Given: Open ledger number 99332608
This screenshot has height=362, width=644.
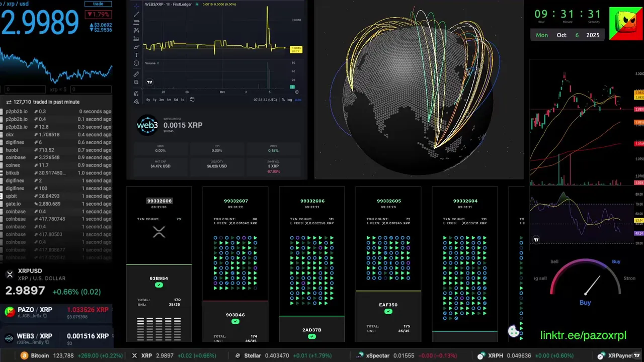Looking at the screenshot, I should coord(159,201).
